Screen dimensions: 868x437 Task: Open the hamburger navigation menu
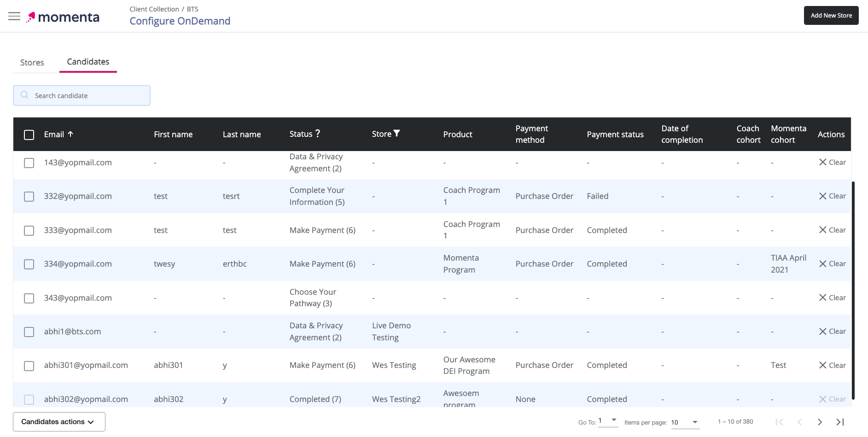tap(14, 17)
